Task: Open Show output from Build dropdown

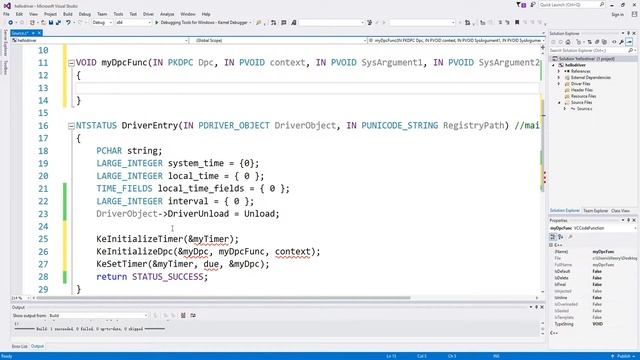Action: point(98,316)
